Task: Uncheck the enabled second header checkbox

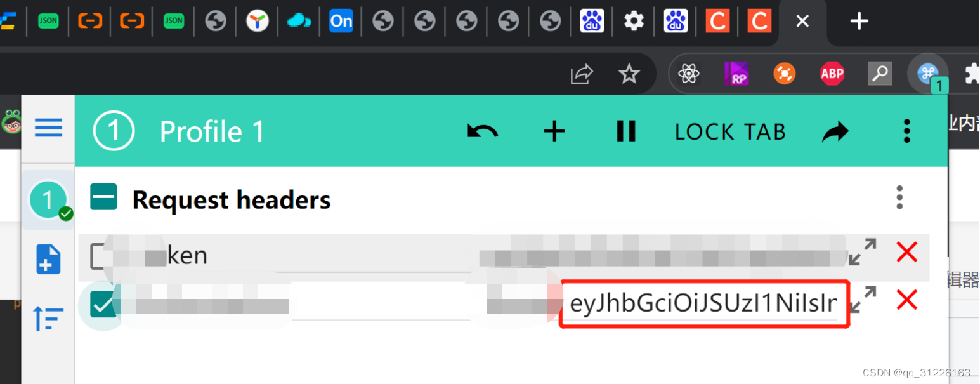Action: click(x=103, y=304)
